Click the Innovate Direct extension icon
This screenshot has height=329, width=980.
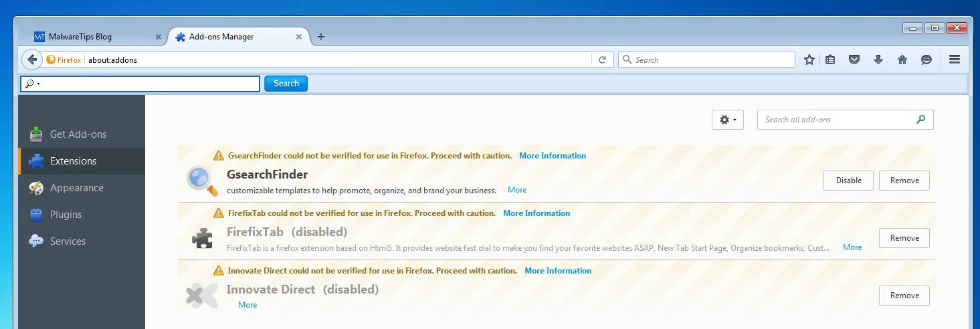(x=202, y=296)
